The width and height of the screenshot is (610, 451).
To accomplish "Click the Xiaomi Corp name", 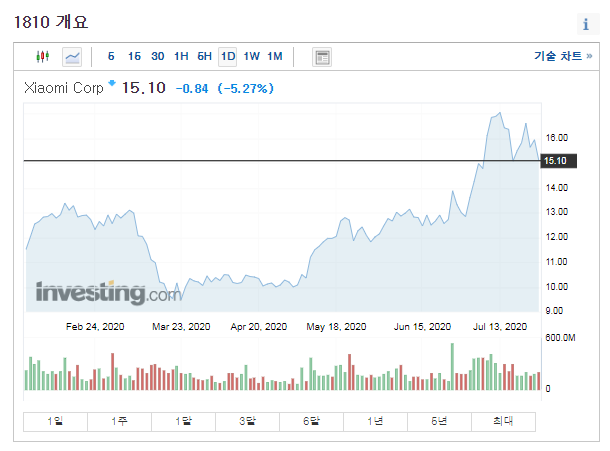I will (x=64, y=88).
